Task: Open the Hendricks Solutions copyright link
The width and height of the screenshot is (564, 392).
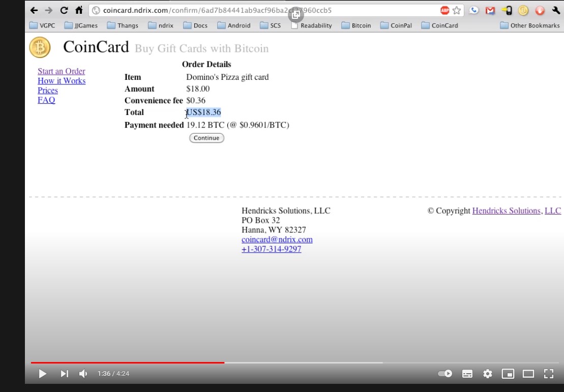Action: click(506, 211)
